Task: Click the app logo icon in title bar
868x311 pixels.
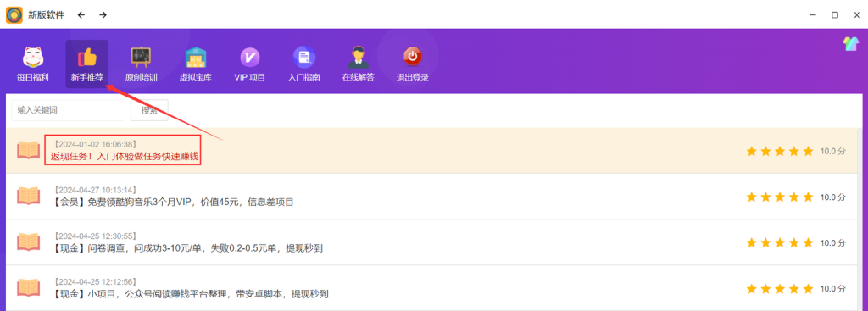Action: pyautogui.click(x=14, y=15)
